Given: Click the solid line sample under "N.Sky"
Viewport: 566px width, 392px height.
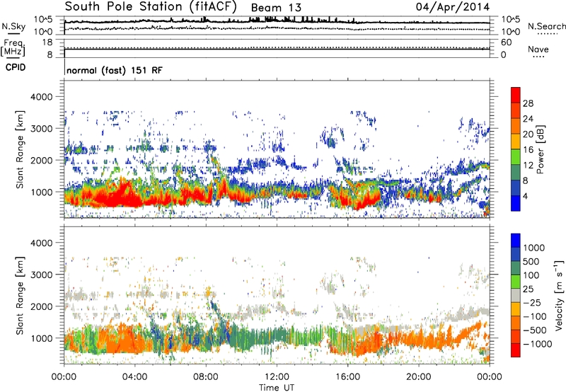Looking at the screenshot, I should click(x=13, y=34).
